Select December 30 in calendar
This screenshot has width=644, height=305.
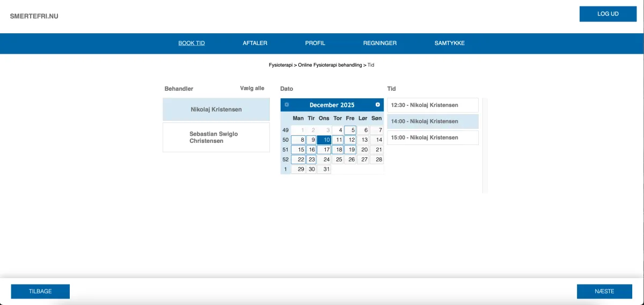click(x=311, y=169)
